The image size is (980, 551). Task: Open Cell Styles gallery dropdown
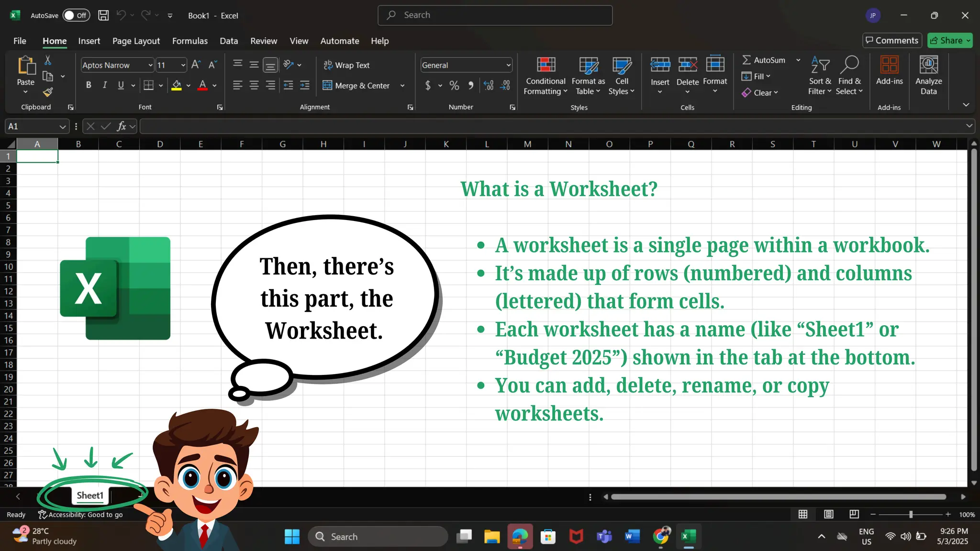[x=621, y=76]
